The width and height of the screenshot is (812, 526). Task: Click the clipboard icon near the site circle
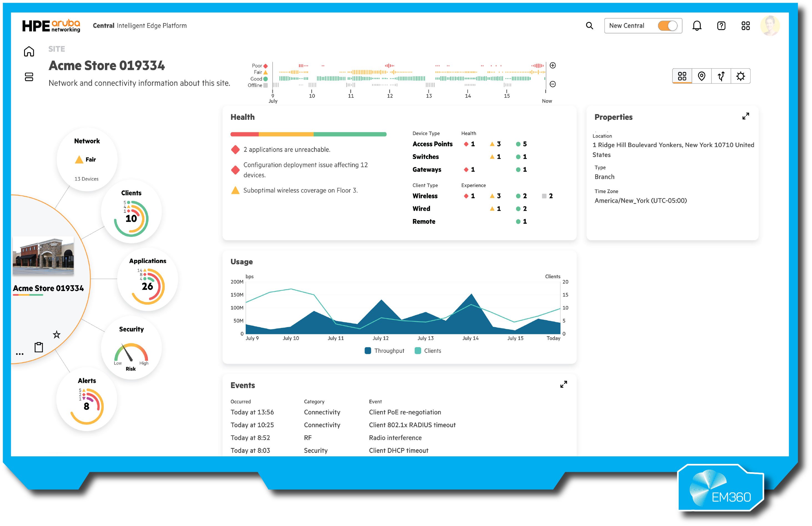(x=39, y=347)
